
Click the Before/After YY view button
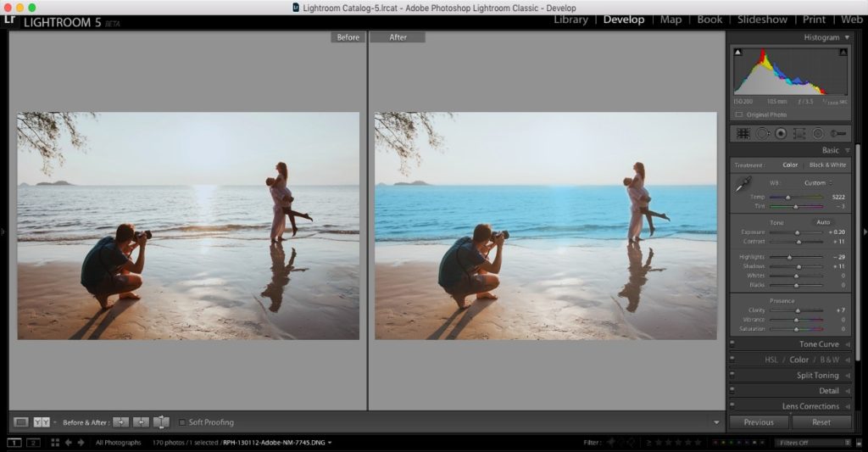42,422
